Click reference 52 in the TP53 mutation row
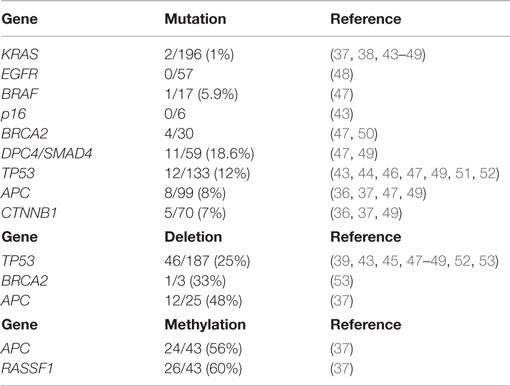 click(x=488, y=173)
